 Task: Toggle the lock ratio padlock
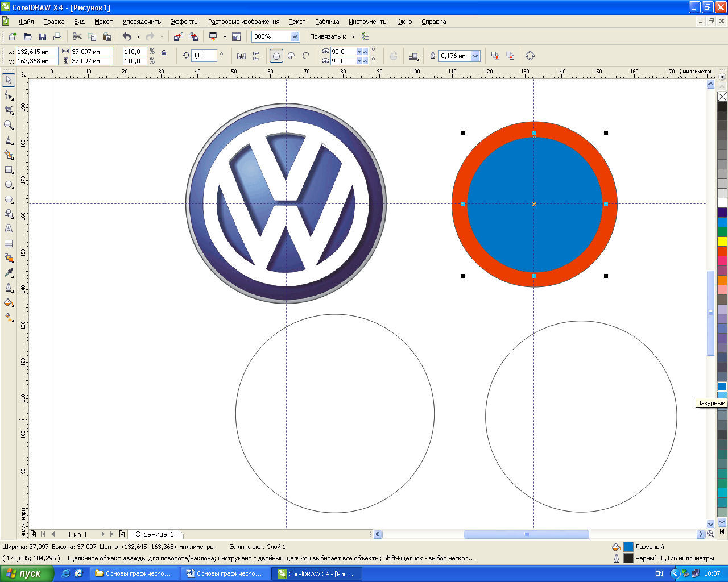coord(164,52)
